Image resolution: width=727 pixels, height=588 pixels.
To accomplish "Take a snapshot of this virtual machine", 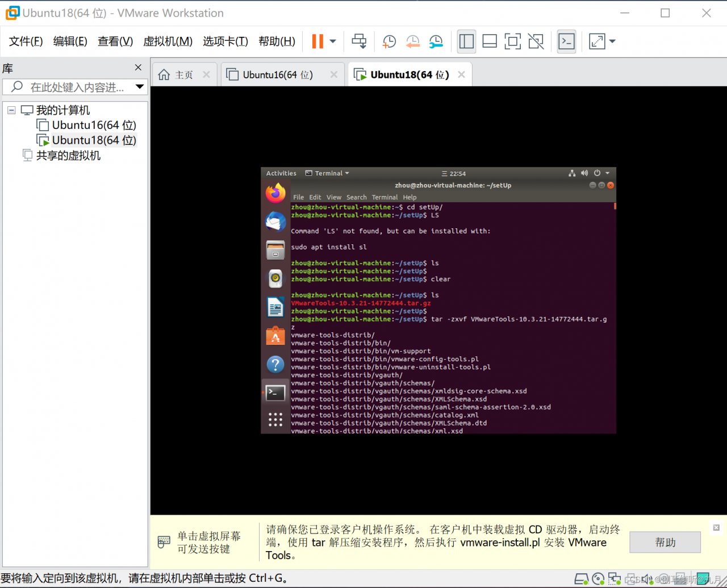I will pyautogui.click(x=389, y=41).
